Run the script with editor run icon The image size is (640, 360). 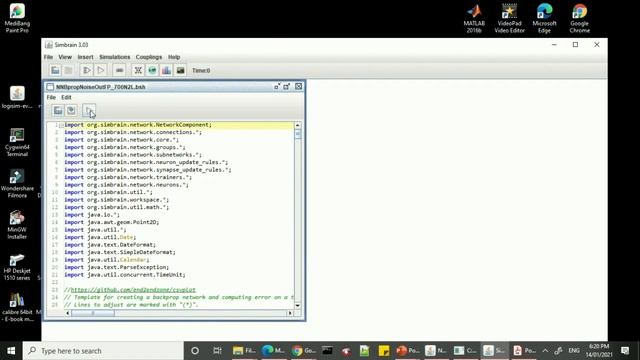[89, 110]
